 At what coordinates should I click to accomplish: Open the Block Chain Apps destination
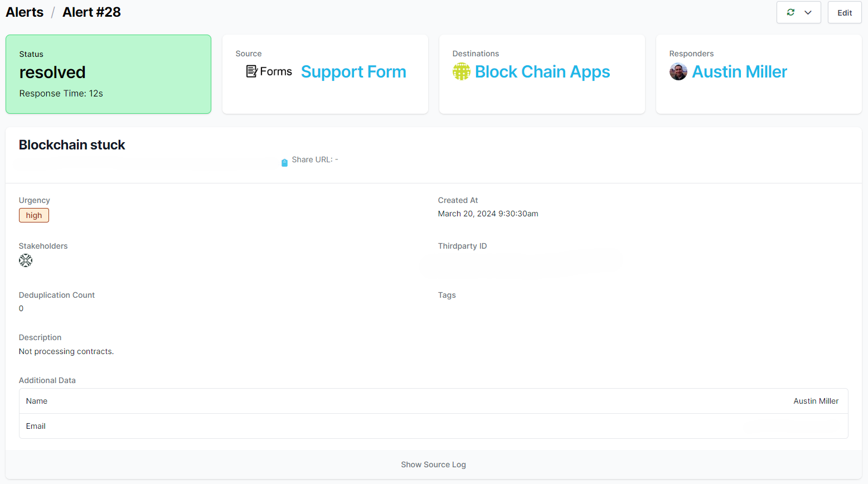(x=542, y=72)
